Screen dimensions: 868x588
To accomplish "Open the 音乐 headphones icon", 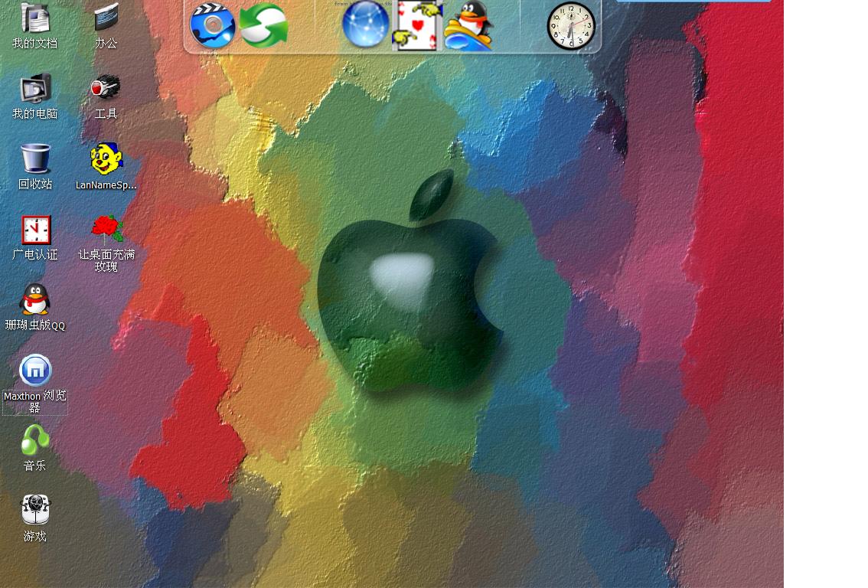I will 35,440.
